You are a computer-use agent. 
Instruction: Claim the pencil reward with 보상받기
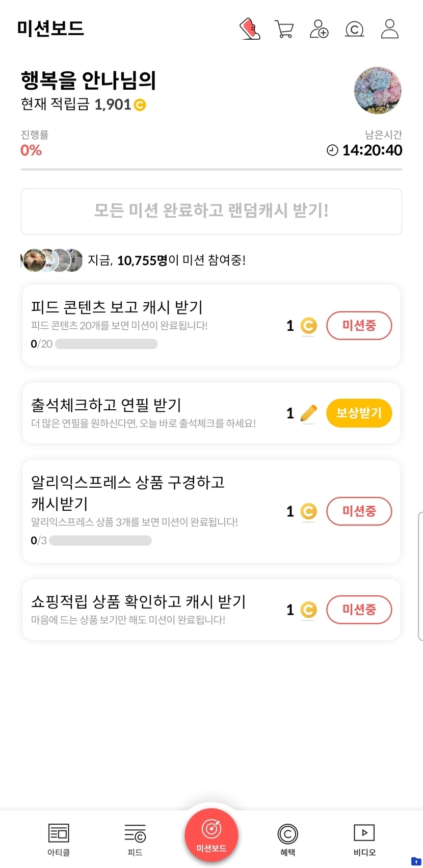[359, 413]
